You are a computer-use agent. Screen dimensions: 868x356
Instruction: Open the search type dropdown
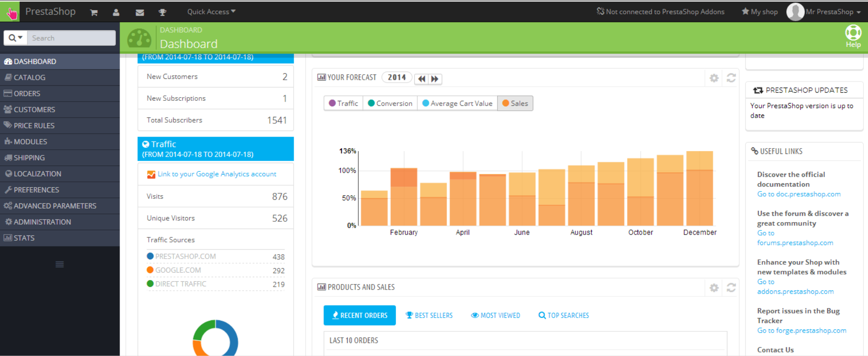(x=16, y=38)
